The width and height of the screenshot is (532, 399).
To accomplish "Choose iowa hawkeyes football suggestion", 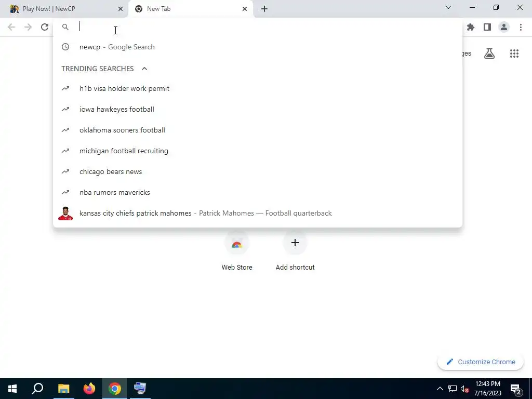I will tap(258, 109).
